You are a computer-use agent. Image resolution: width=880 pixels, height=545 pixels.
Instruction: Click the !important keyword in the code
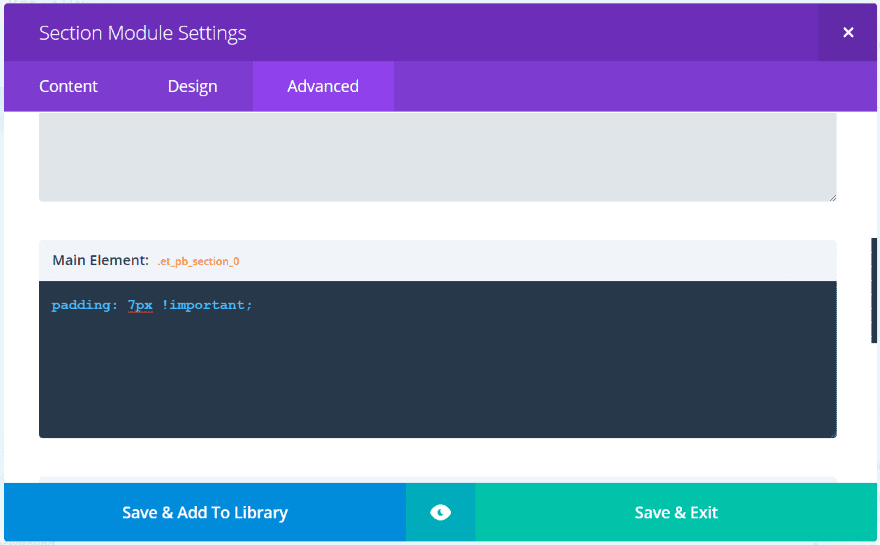point(203,305)
